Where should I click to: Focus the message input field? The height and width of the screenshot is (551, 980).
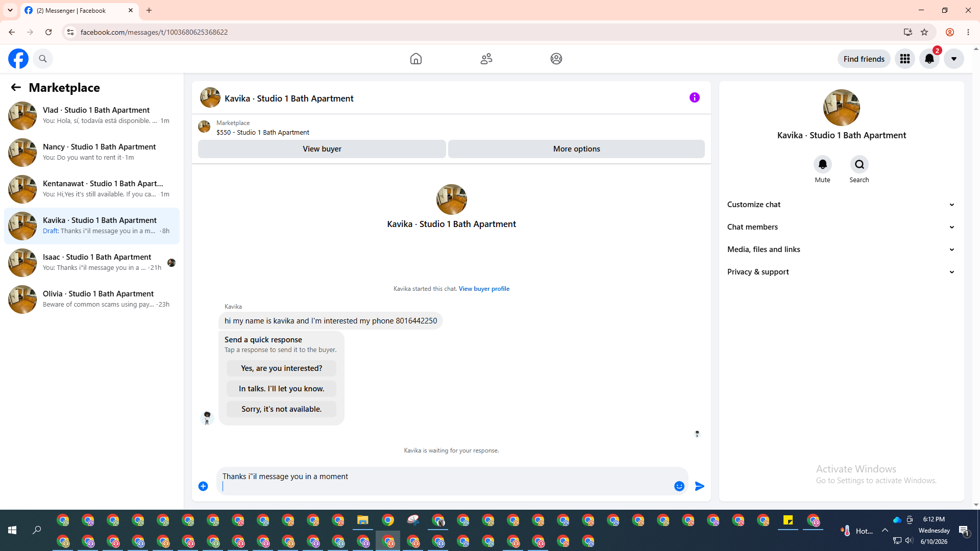point(445,481)
